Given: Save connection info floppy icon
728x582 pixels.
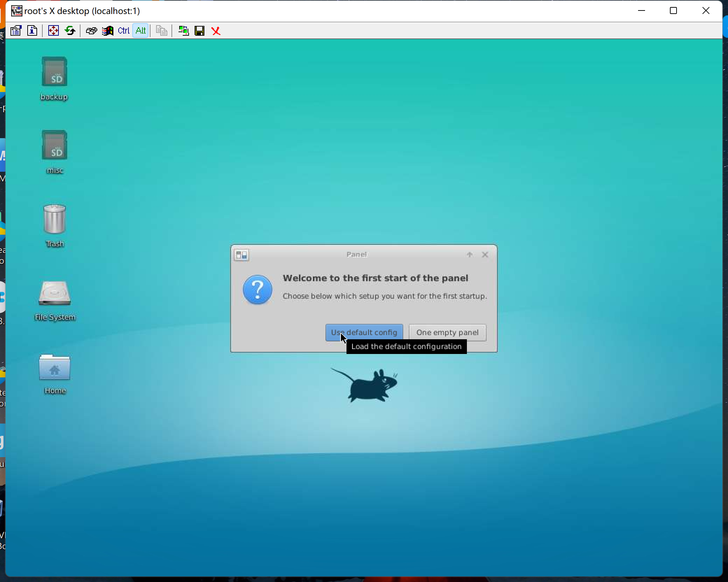Looking at the screenshot, I should [199, 31].
